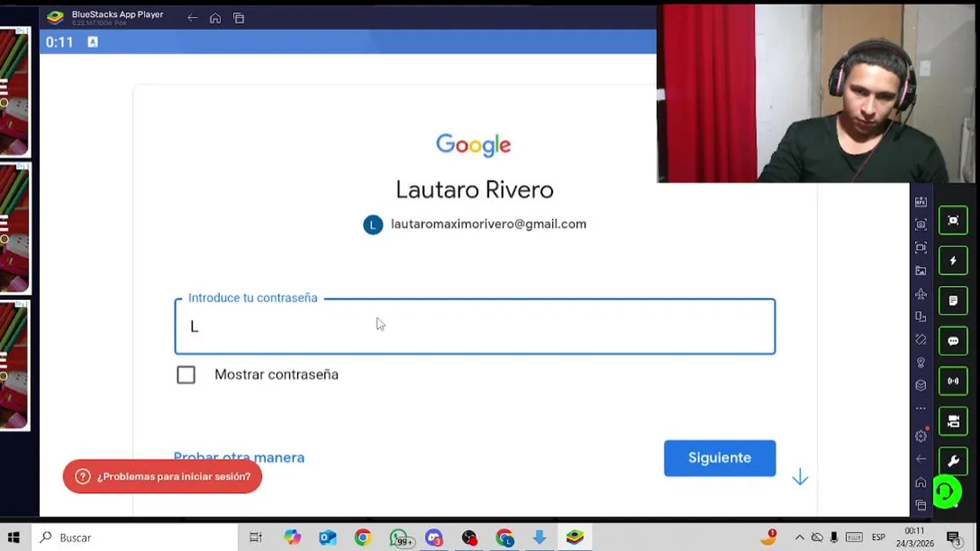Image resolution: width=980 pixels, height=551 pixels.
Task: Take a screenshot with the sidebar camera icon
Action: pyautogui.click(x=921, y=224)
